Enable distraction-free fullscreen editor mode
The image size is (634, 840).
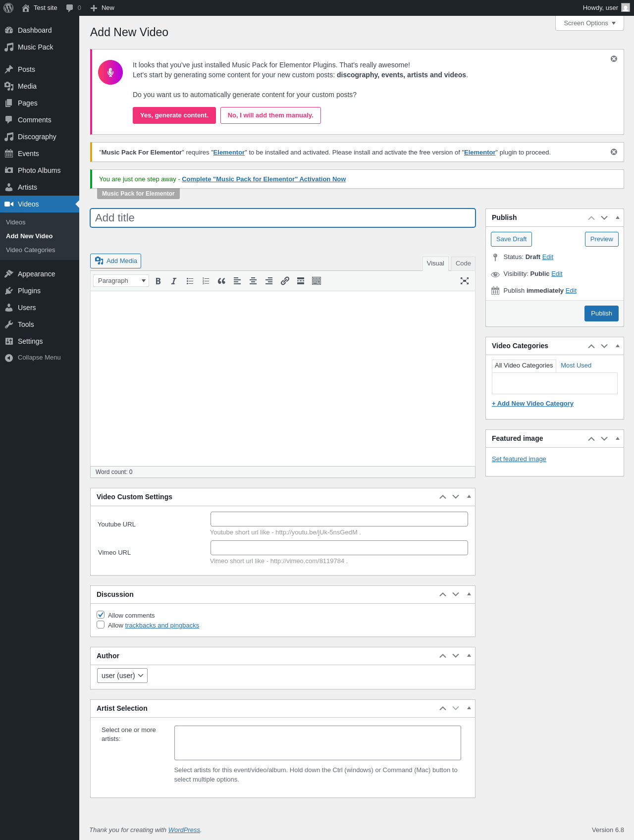point(465,281)
